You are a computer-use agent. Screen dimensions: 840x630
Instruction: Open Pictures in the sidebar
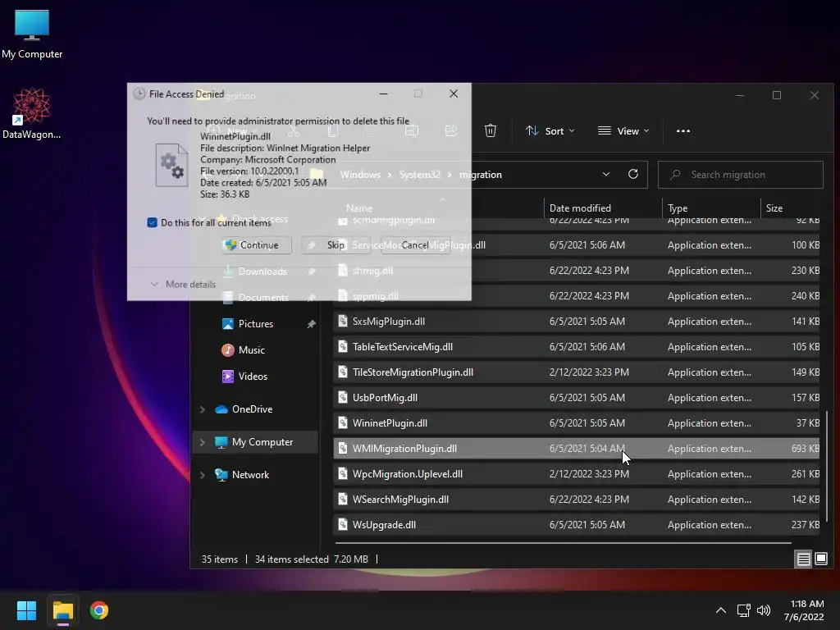[x=256, y=323]
